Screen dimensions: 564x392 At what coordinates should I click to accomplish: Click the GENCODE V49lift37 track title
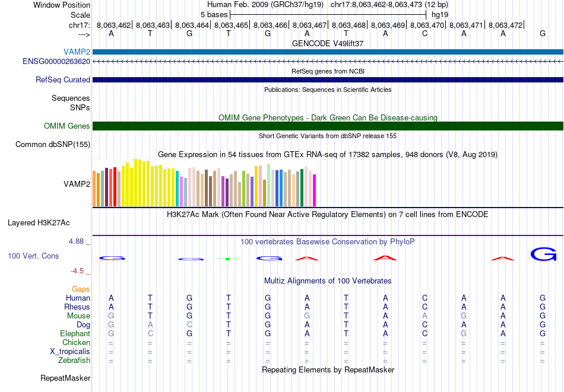(x=328, y=43)
